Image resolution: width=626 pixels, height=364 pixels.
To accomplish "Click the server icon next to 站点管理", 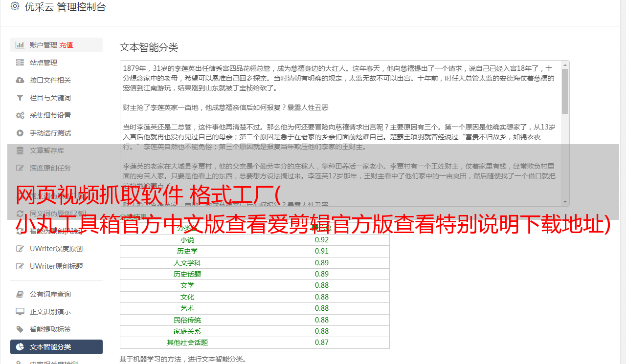I will tap(20, 63).
